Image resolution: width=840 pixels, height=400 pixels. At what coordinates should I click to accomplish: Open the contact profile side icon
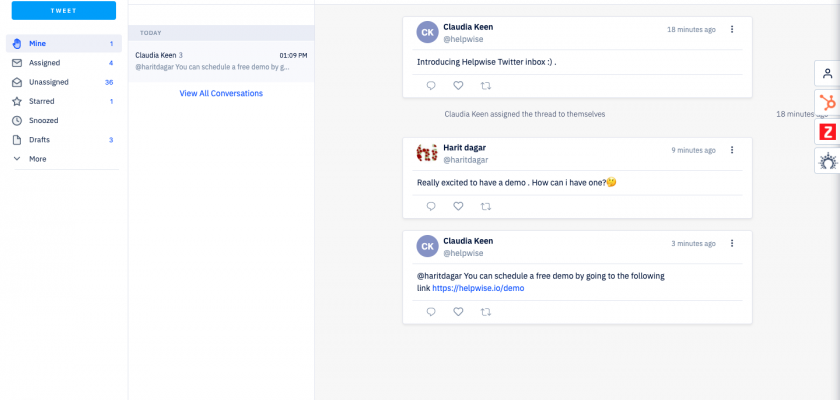827,73
